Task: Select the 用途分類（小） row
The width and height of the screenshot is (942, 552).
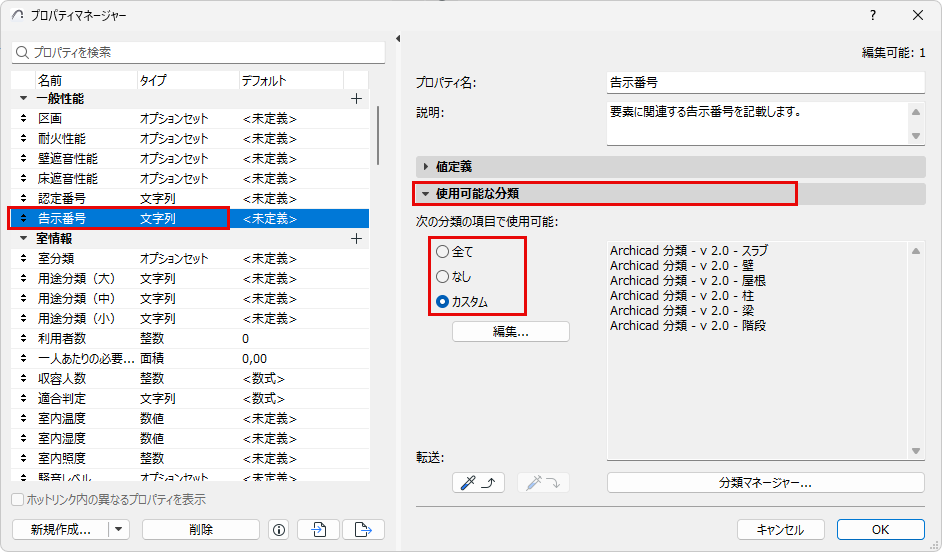Action: pyautogui.click(x=190, y=318)
